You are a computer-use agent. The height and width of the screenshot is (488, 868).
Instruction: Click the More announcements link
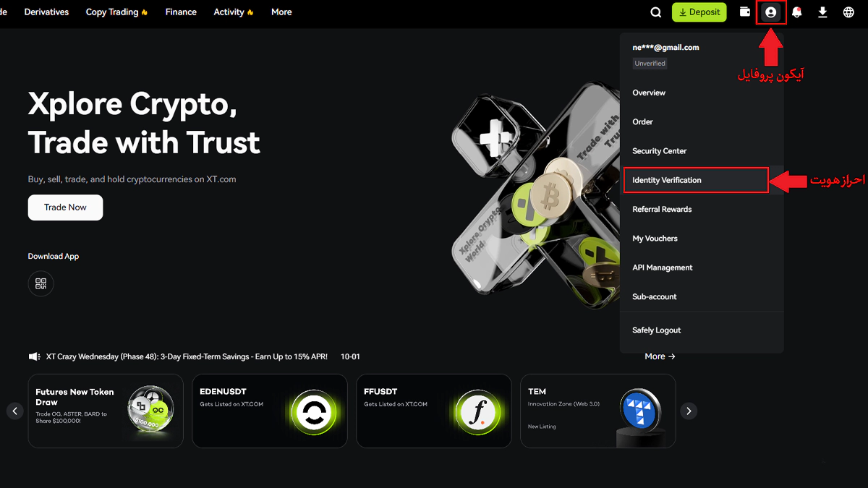[660, 356]
